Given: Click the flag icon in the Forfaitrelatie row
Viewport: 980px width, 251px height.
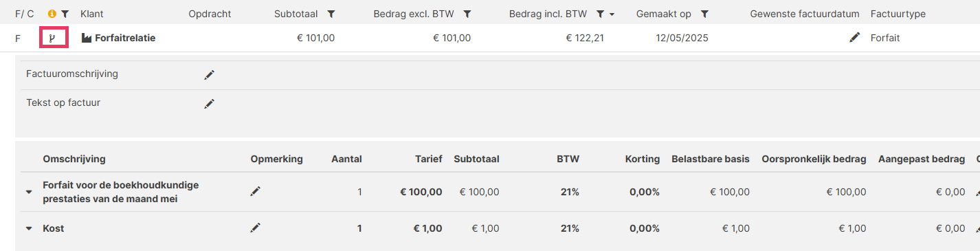Looking at the screenshot, I should 52,39.
